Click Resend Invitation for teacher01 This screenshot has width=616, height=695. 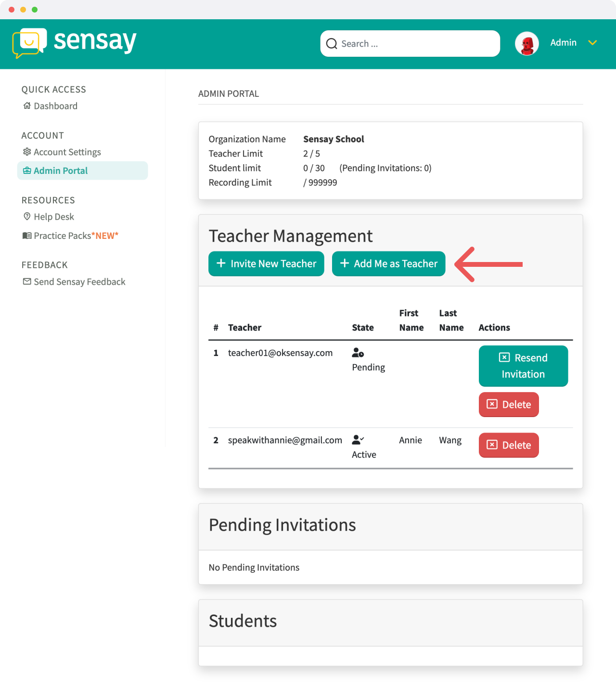point(523,366)
